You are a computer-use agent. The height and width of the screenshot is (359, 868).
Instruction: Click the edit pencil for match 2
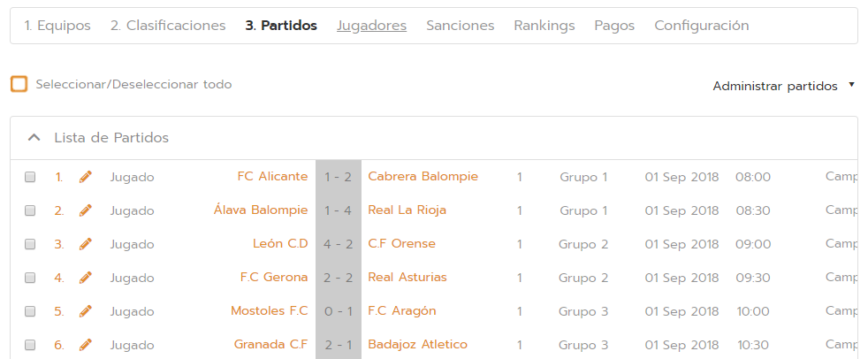85,210
